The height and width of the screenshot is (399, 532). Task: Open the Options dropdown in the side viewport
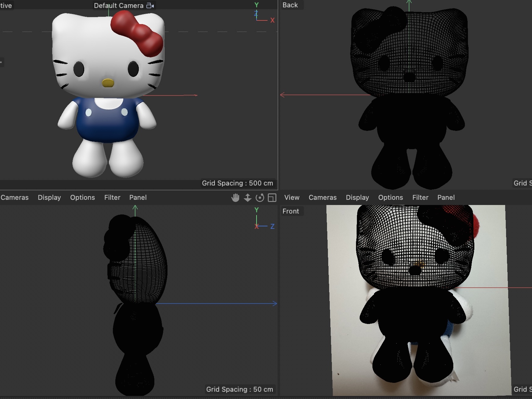(82, 197)
